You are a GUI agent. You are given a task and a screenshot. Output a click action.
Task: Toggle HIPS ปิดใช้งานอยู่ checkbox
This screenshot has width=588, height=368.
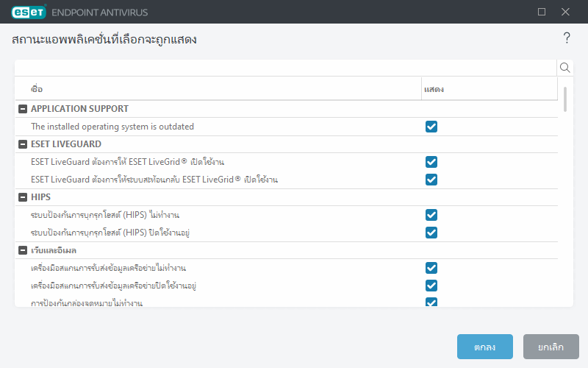click(x=431, y=233)
